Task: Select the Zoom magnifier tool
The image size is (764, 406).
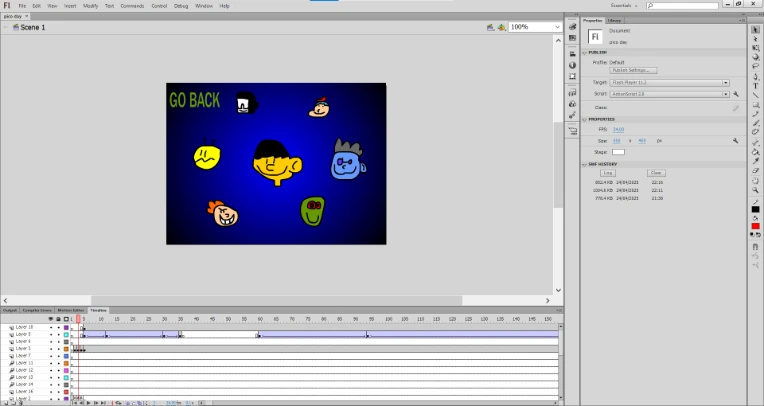Action: 756,188
